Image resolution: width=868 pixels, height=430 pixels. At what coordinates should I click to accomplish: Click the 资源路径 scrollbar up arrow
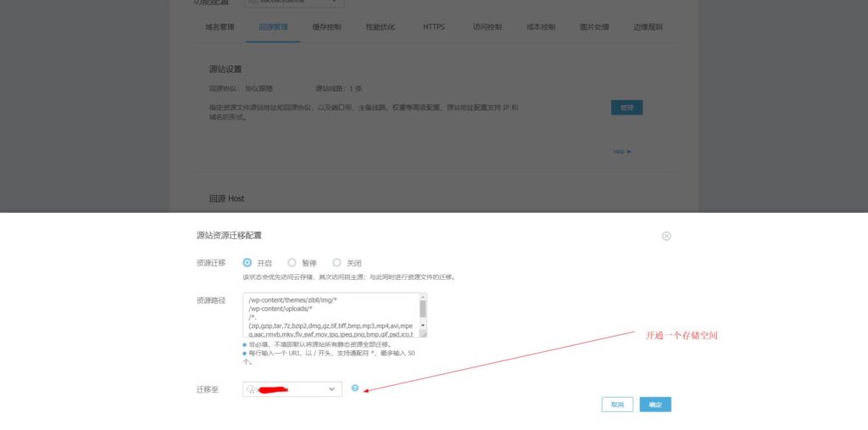(x=423, y=297)
